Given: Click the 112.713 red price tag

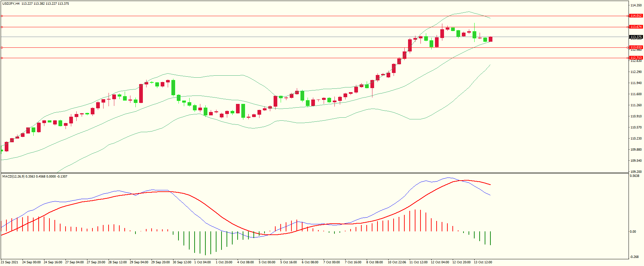Looking at the screenshot, I should tap(636, 58).
